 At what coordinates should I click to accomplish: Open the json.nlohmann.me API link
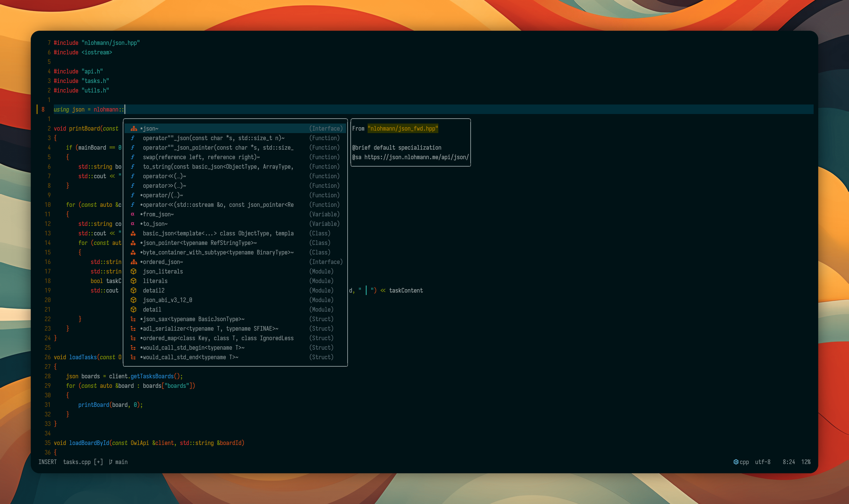(x=416, y=157)
